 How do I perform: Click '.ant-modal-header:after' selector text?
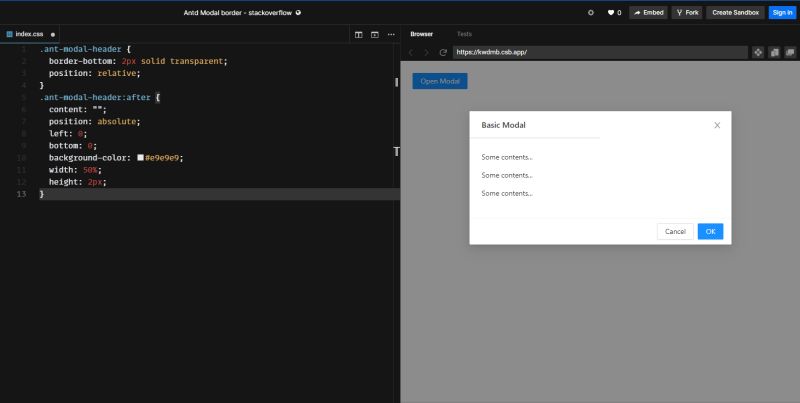[95, 97]
